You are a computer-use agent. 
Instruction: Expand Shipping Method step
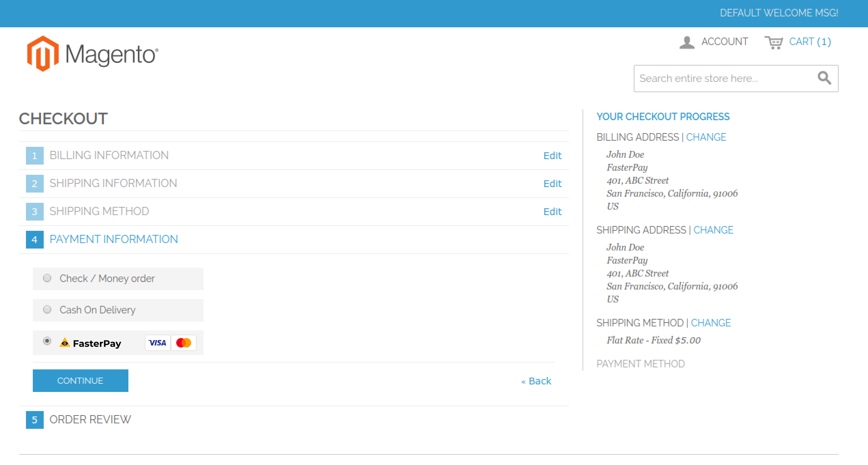point(99,211)
